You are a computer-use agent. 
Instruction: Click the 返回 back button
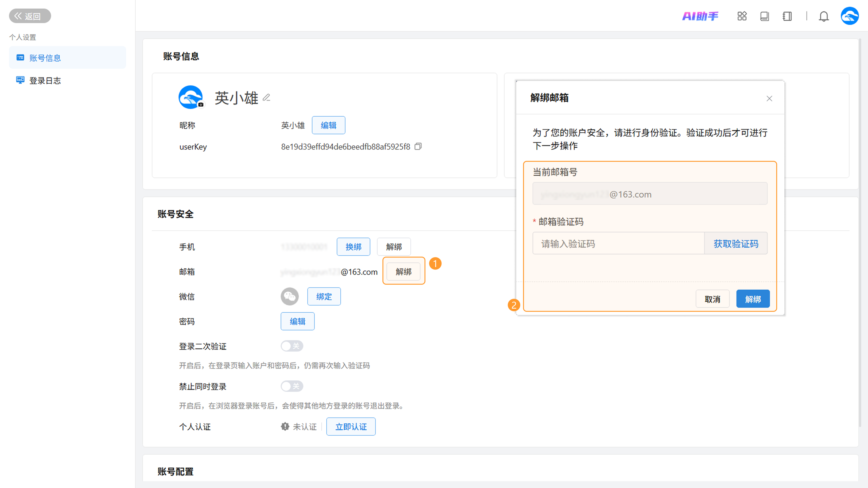30,16
